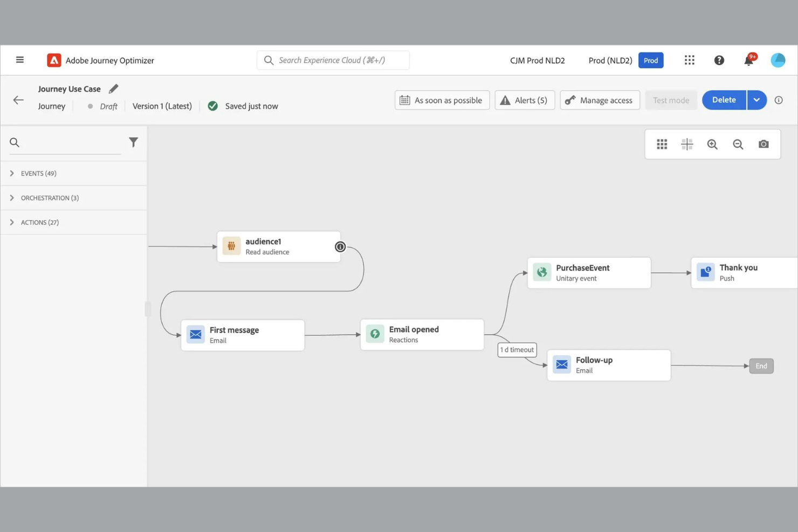Click the audience1 node info badge
The height and width of the screenshot is (532, 798).
tap(340, 247)
